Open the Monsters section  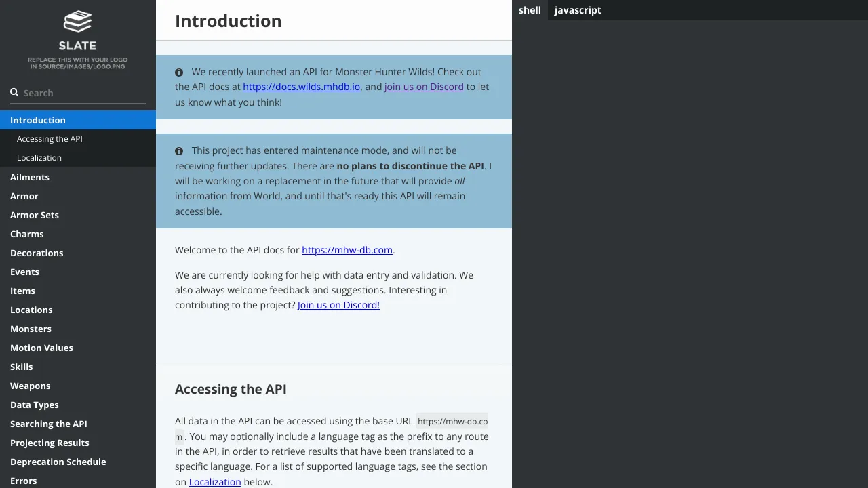click(78, 329)
